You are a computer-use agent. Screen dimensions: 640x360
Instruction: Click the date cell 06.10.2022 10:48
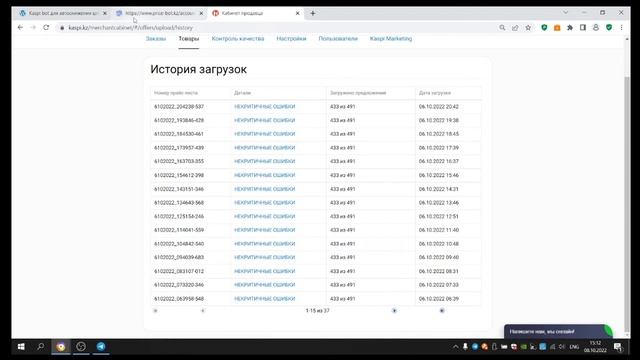tap(438, 244)
